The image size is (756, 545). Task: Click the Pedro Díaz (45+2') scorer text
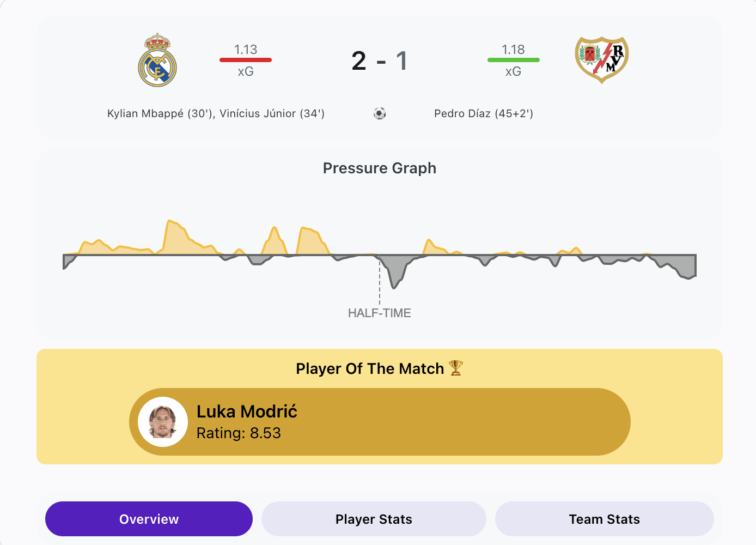[484, 113]
